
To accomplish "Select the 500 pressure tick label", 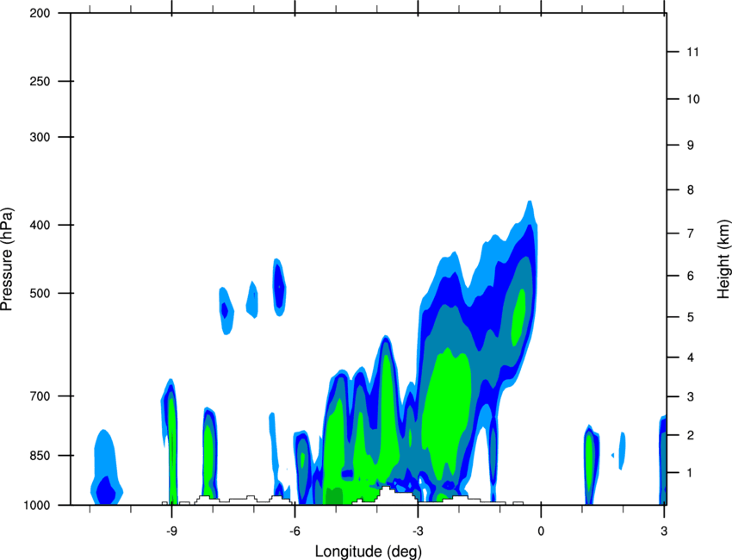I will tap(40, 293).
